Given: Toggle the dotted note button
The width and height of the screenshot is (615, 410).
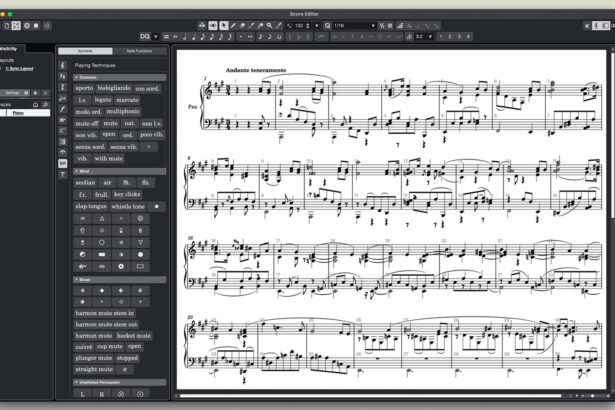Looking at the screenshot, I should click(241, 36).
